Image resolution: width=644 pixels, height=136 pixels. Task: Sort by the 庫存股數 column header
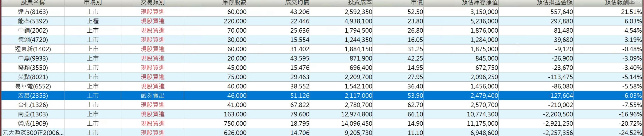click(x=216, y=3)
